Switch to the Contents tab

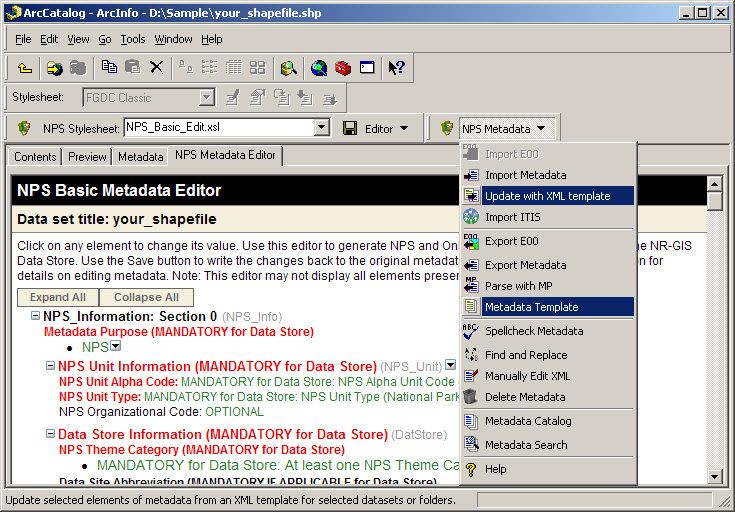coord(35,157)
